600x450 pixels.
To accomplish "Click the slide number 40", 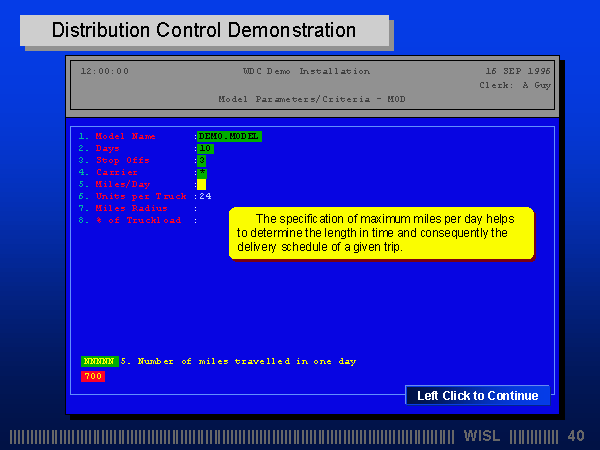I will (x=576, y=436).
